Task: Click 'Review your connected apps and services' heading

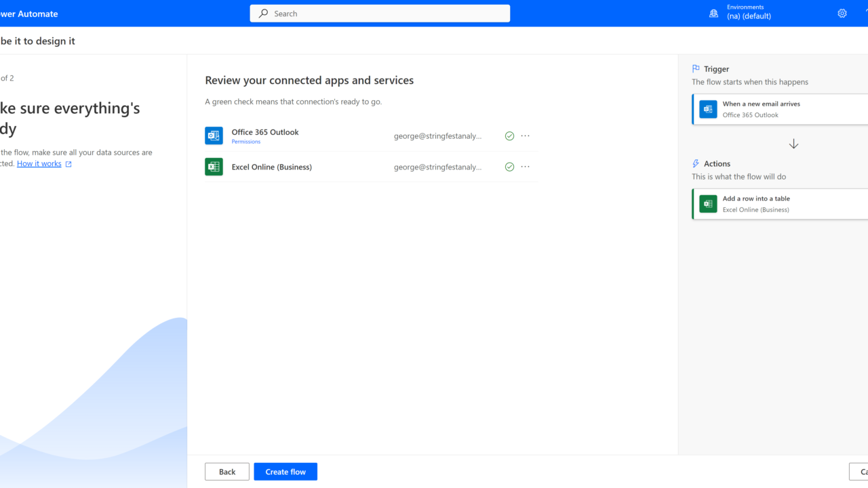Action: pos(309,81)
